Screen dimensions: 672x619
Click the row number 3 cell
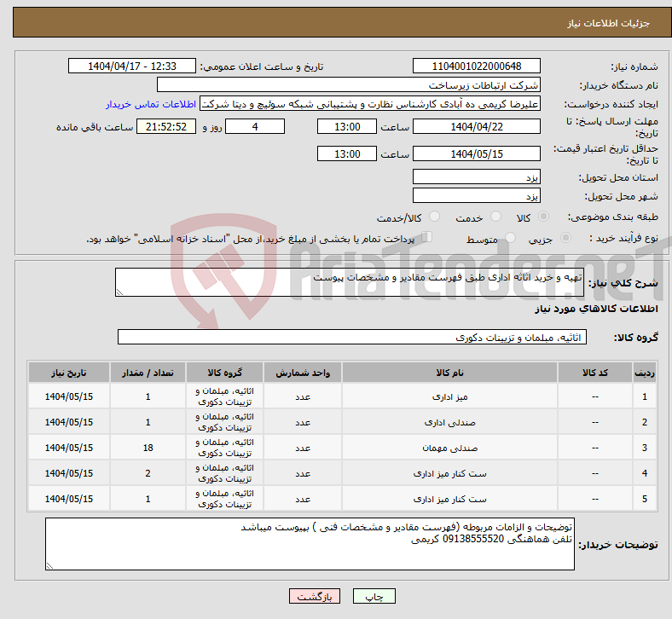(x=645, y=448)
